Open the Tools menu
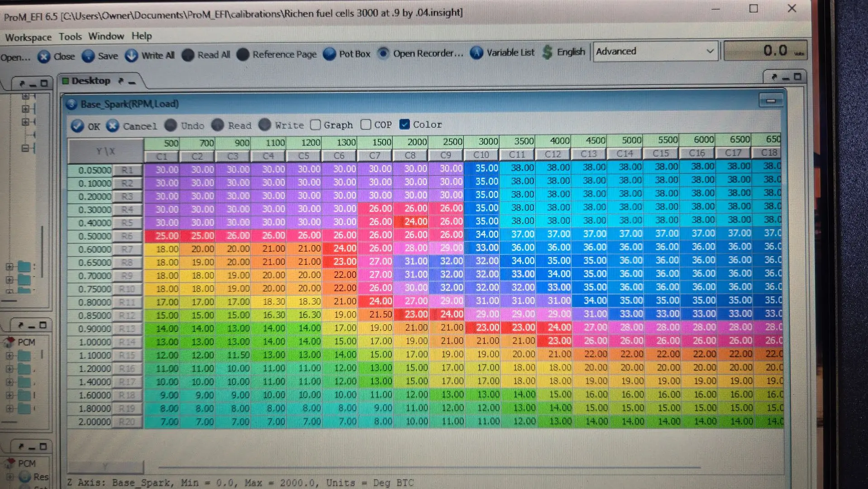 coord(70,37)
